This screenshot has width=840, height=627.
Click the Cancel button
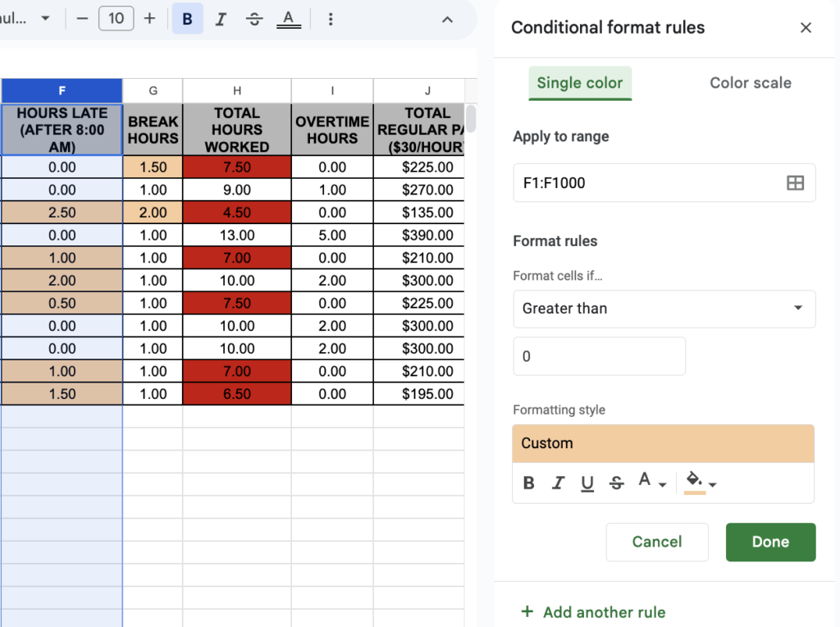[657, 542]
